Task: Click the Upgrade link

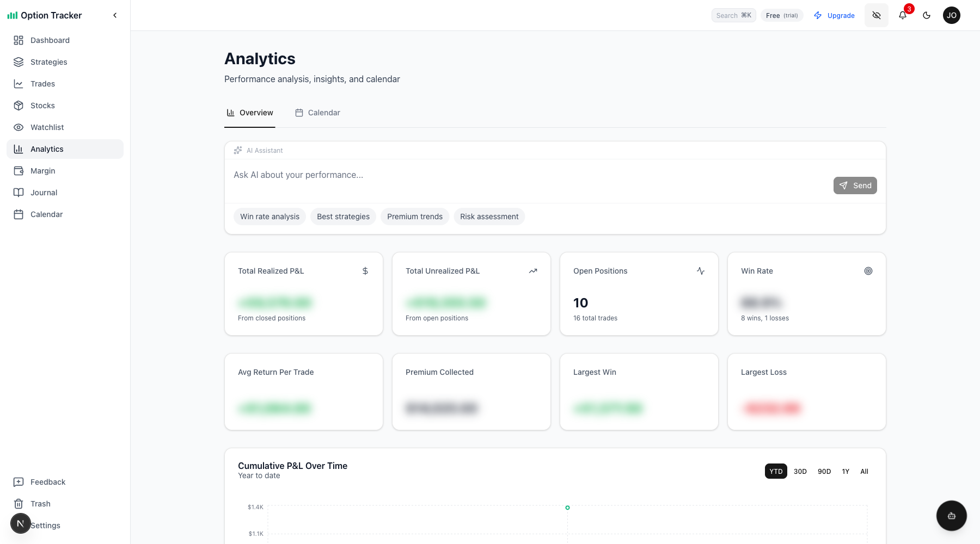Action: pyautogui.click(x=834, y=15)
